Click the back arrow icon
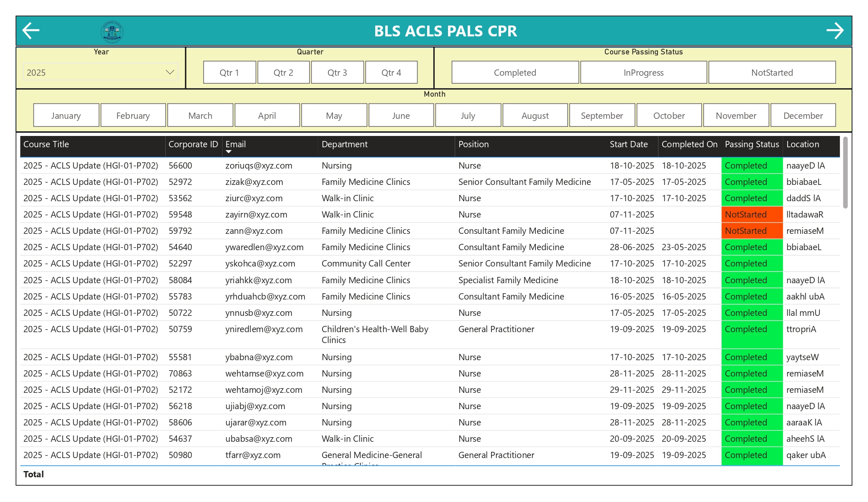Viewport: 868px width, 502px height. coord(31,31)
